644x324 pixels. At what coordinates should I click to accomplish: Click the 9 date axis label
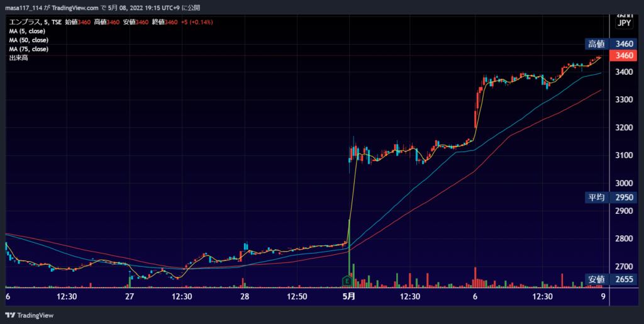point(603,296)
